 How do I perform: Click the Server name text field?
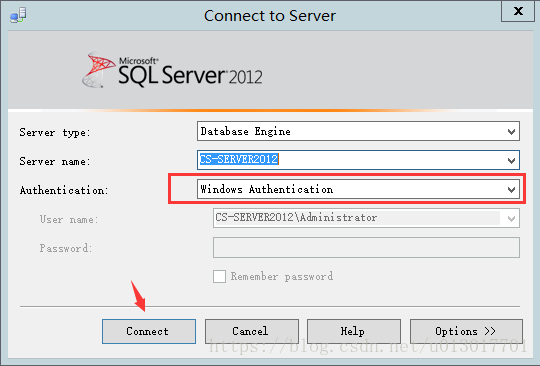pyautogui.click(x=358, y=160)
